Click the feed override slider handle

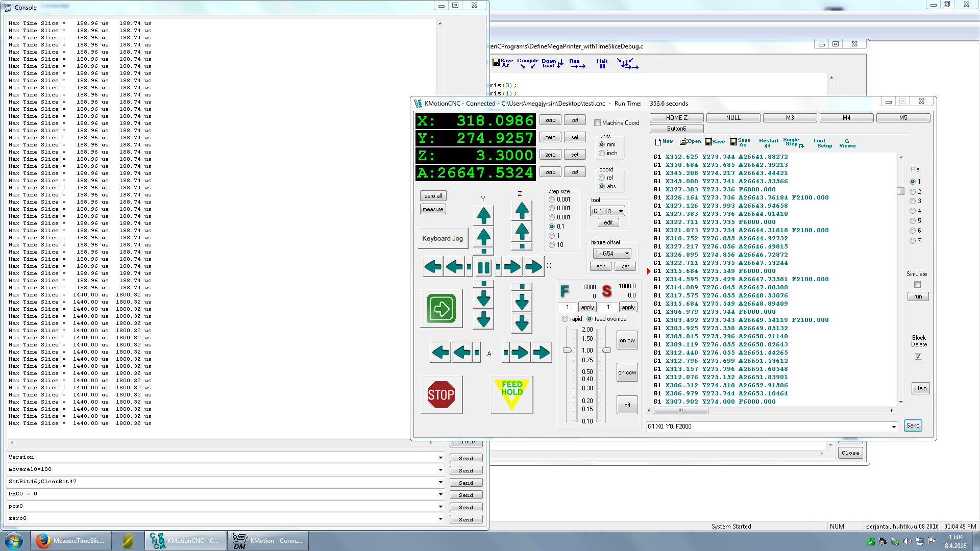click(x=567, y=350)
